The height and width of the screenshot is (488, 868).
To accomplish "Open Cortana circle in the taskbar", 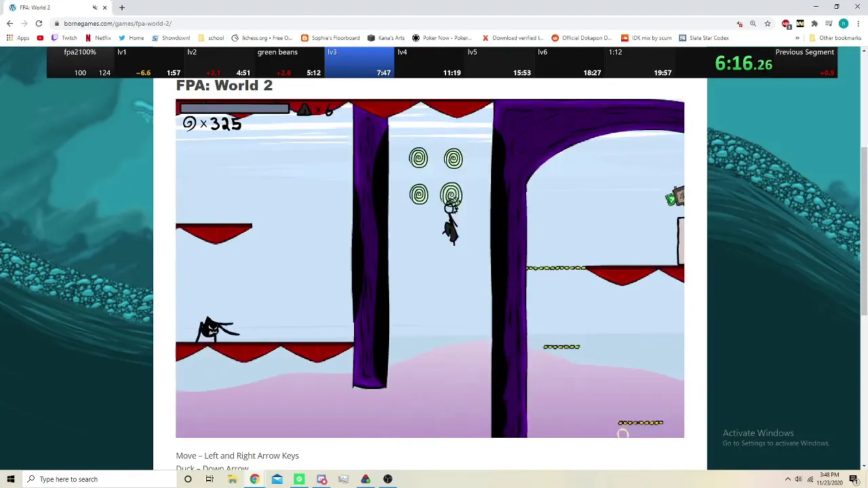I will coord(188,479).
